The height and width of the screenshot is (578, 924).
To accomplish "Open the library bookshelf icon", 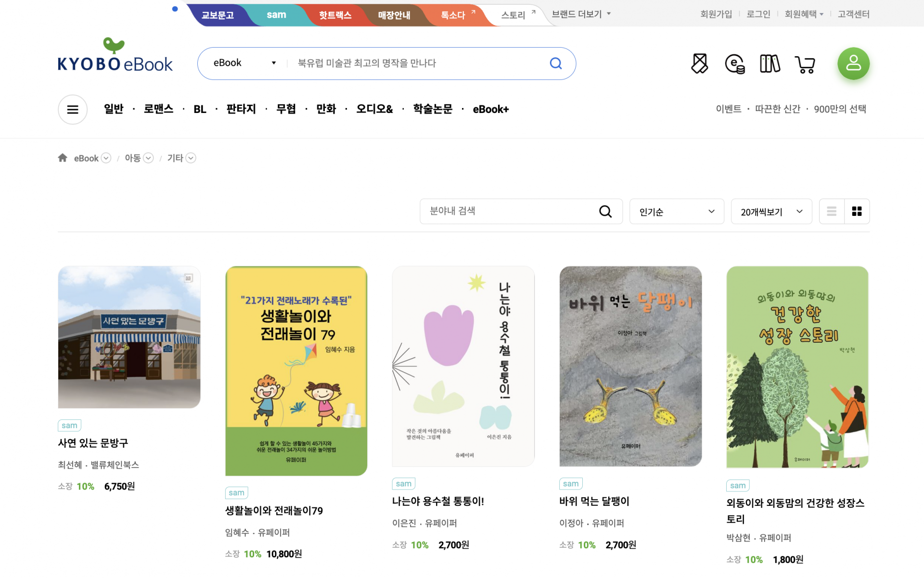I will pos(770,63).
